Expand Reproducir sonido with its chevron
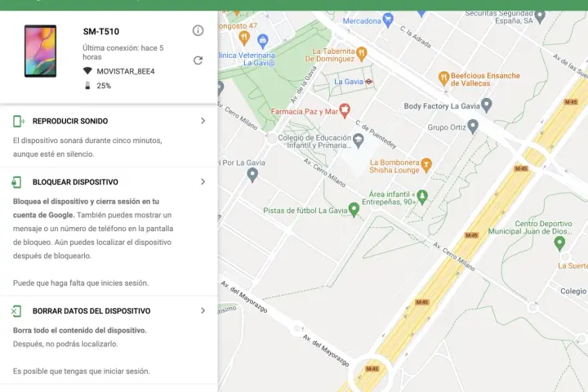This screenshot has height=392, width=588. (x=203, y=121)
